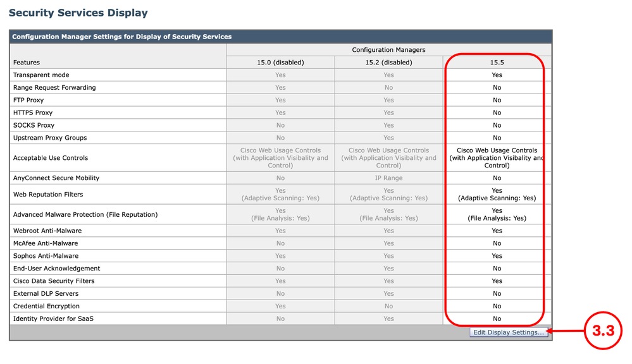Click the 15.5 Acceptable Use Controls value

(x=497, y=158)
